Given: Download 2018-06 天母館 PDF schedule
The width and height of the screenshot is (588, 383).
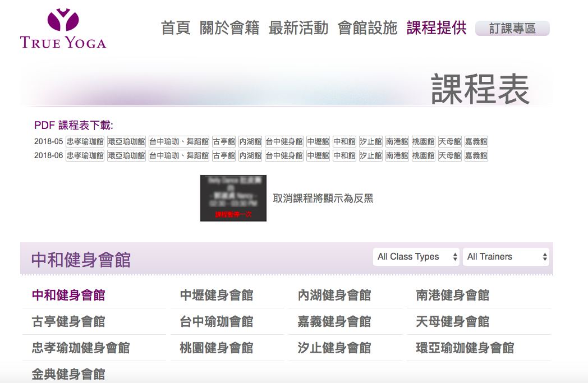Looking at the screenshot, I should pyautogui.click(x=449, y=155).
